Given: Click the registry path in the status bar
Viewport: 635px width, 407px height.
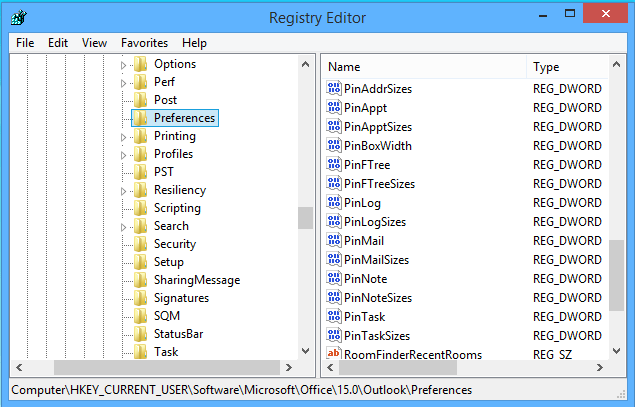Looking at the screenshot, I should pyautogui.click(x=242, y=390).
